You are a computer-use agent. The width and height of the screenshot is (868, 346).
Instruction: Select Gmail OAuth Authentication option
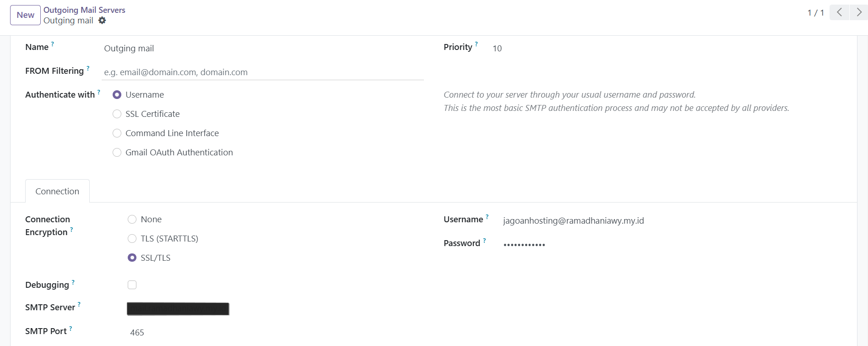click(117, 152)
